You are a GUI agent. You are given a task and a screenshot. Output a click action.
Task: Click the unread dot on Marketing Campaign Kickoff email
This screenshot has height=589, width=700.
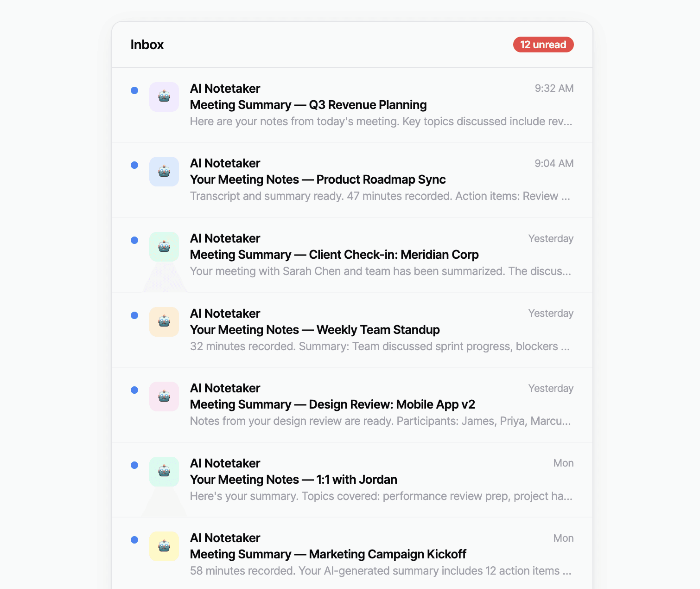134,540
